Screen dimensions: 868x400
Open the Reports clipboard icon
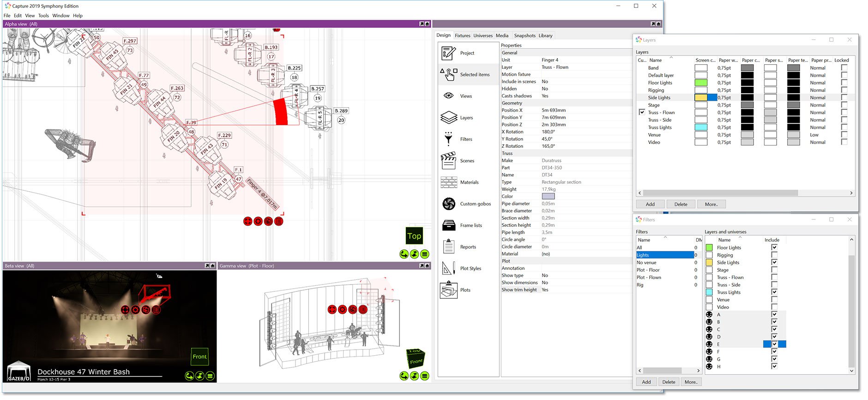pyautogui.click(x=448, y=247)
